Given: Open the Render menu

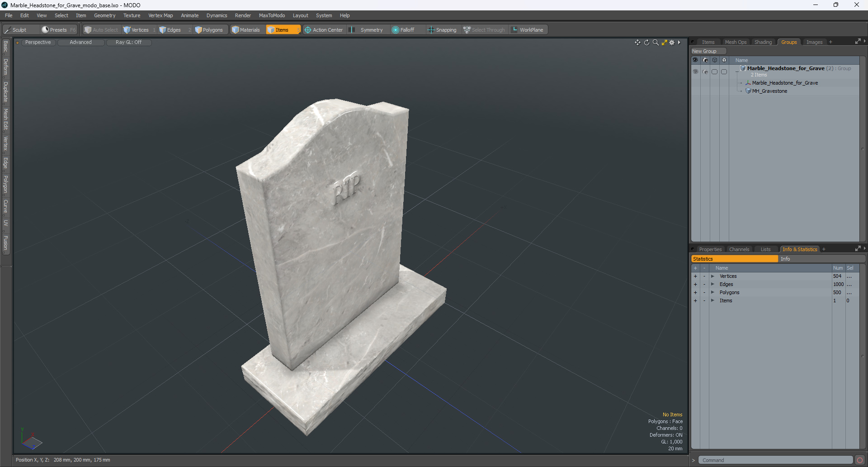Looking at the screenshot, I should coord(243,15).
